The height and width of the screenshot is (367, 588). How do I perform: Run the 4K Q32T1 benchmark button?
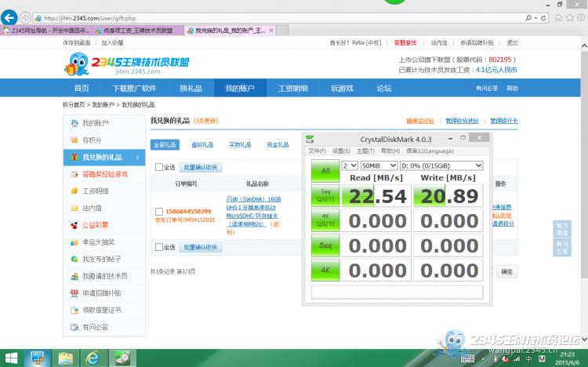pyautogui.click(x=325, y=220)
